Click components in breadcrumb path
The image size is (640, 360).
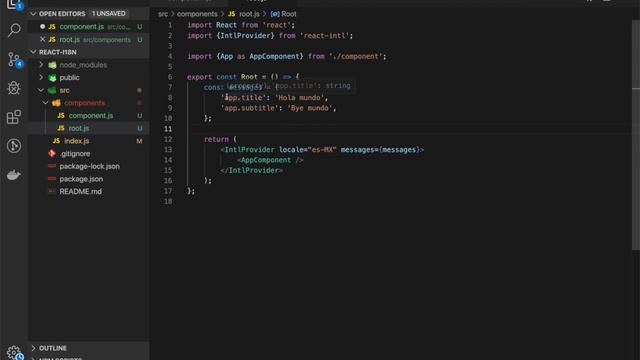point(197,14)
